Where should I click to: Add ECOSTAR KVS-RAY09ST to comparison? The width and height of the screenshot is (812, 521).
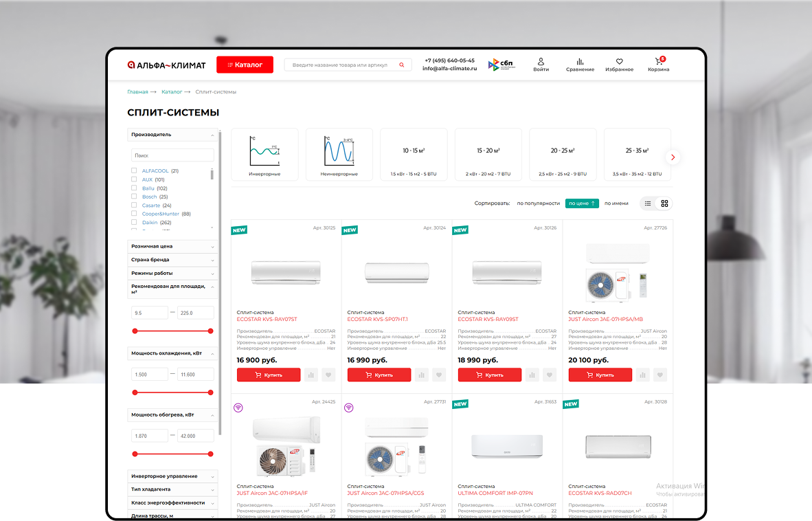click(x=532, y=375)
